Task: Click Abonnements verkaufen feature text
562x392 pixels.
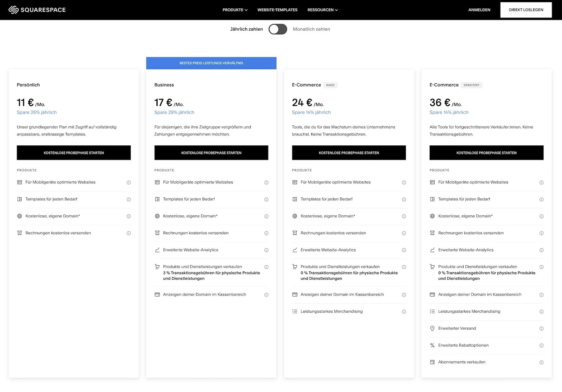Action: coord(462,362)
